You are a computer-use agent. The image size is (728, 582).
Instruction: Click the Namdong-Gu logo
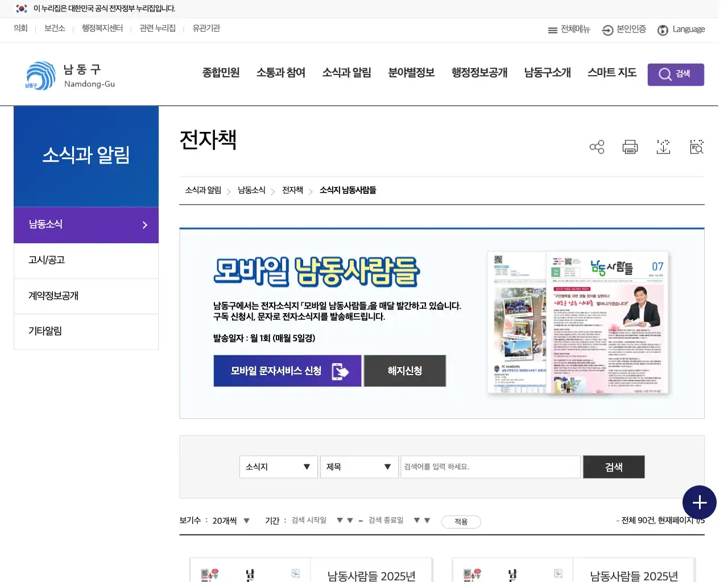68,74
